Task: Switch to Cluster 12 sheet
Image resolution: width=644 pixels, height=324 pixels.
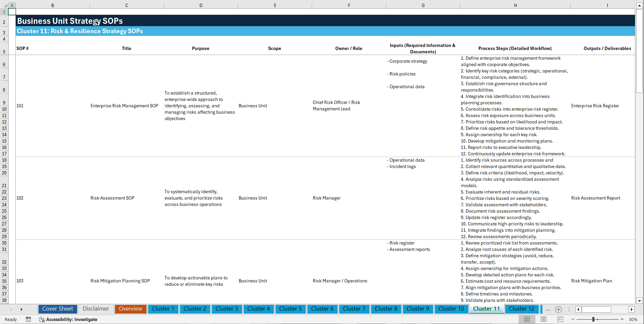Action: pos(522,309)
